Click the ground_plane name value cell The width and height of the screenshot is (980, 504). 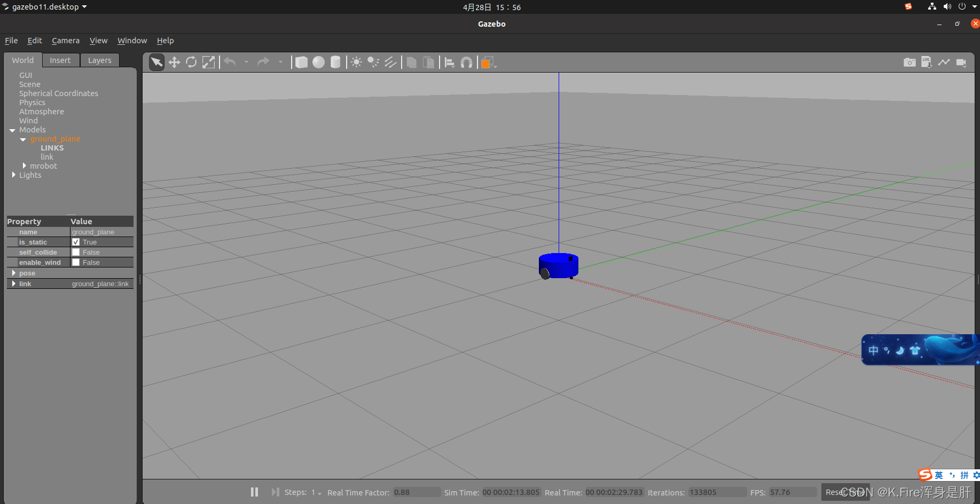click(102, 232)
